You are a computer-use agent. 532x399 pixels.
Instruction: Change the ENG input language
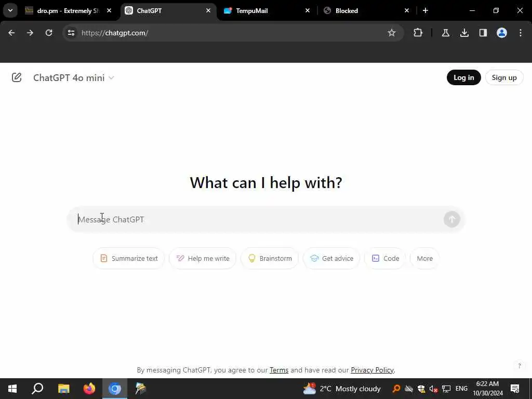click(461, 389)
